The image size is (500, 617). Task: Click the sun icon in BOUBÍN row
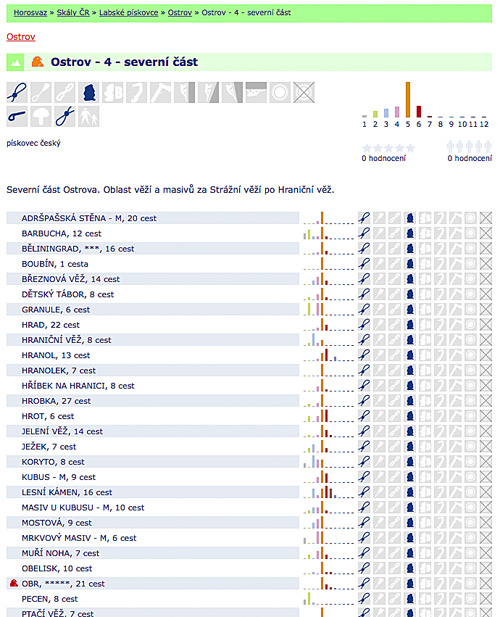click(x=470, y=264)
